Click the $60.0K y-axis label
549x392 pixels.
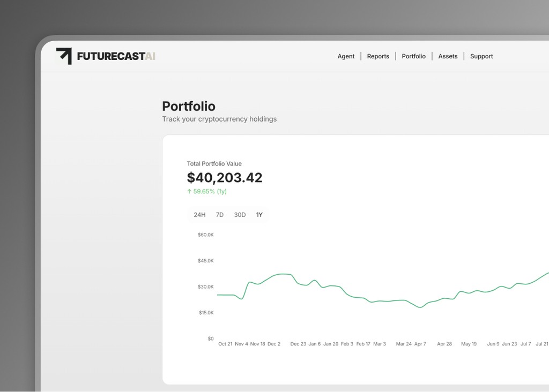coord(205,235)
